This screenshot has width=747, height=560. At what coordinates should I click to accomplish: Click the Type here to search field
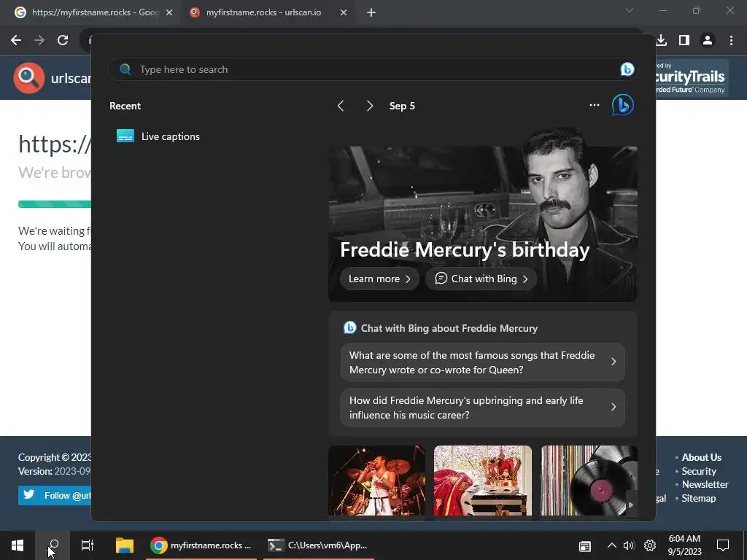pyautogui.click(x=371, y=69)
